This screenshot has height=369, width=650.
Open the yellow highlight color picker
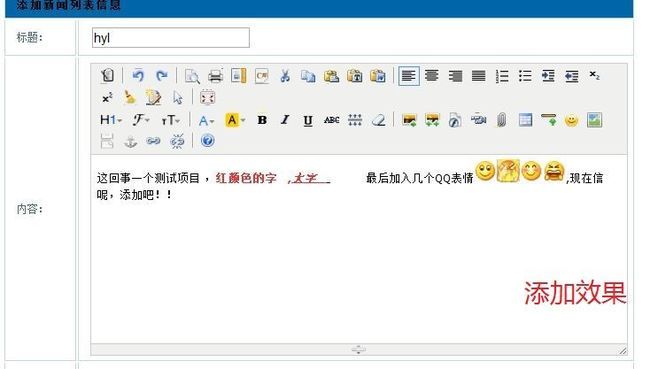(x=235, y=120)
